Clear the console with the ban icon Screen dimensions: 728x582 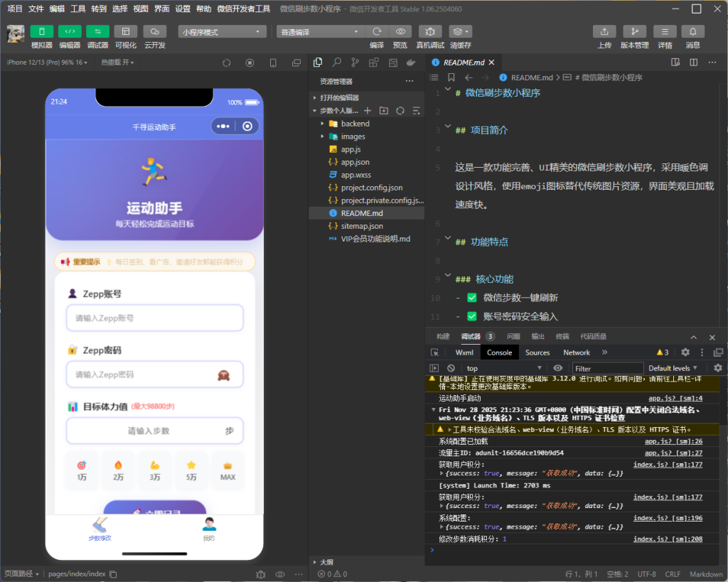pos(451,368)
